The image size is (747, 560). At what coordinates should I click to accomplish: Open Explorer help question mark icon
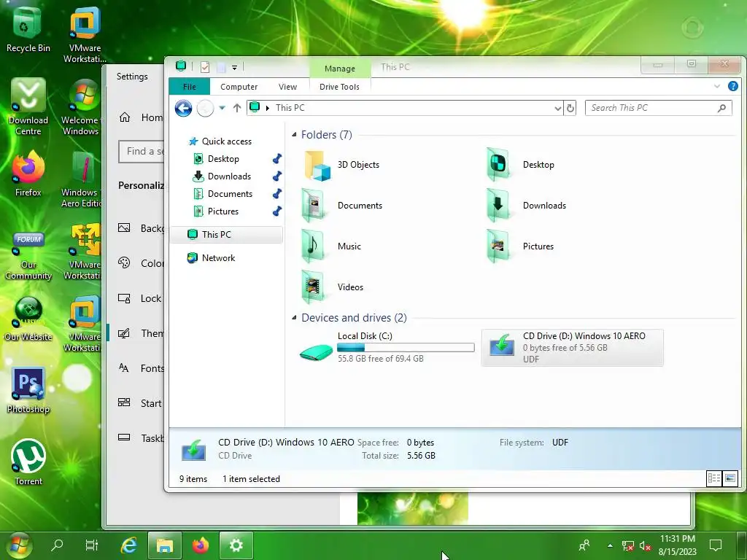(x=732, y=86)
